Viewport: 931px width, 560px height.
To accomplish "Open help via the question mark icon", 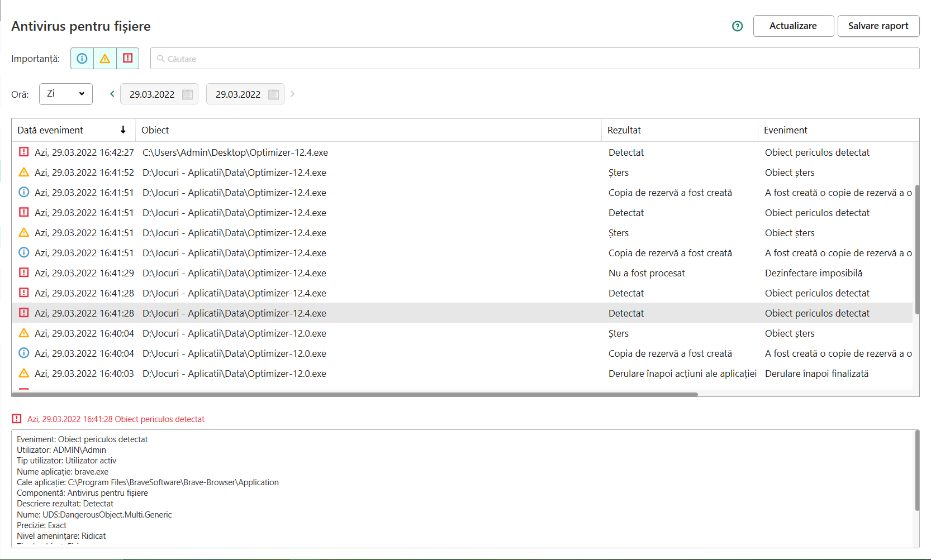I will pos(737,26).
